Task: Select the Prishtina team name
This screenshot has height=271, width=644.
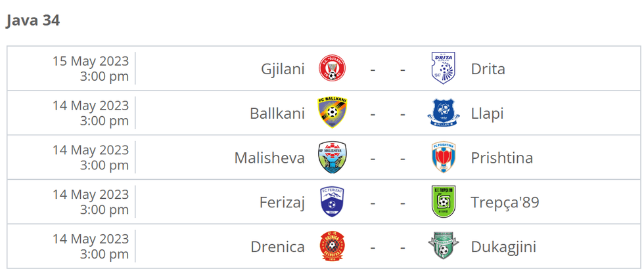Action: tap(501, 158)
